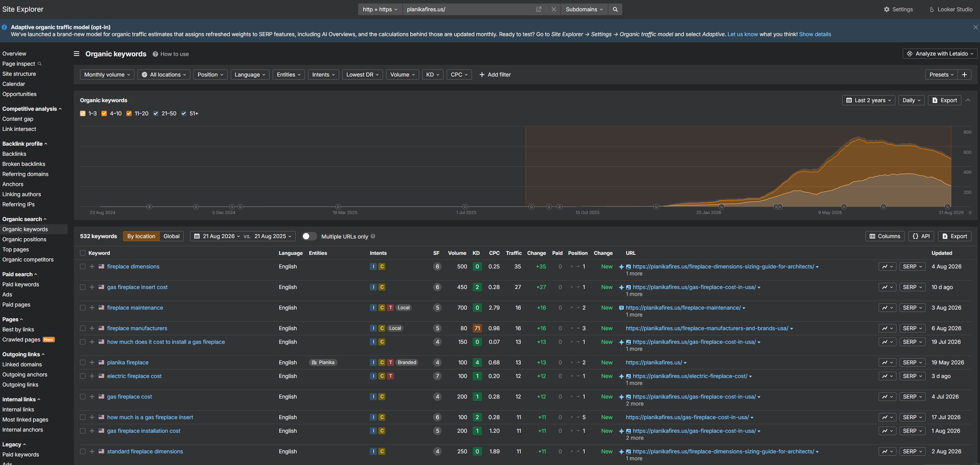Click image pack icon for gas fireplace cost
This screenshot has width=980, height=465.
pyautogui.click(x=628, y=397)
